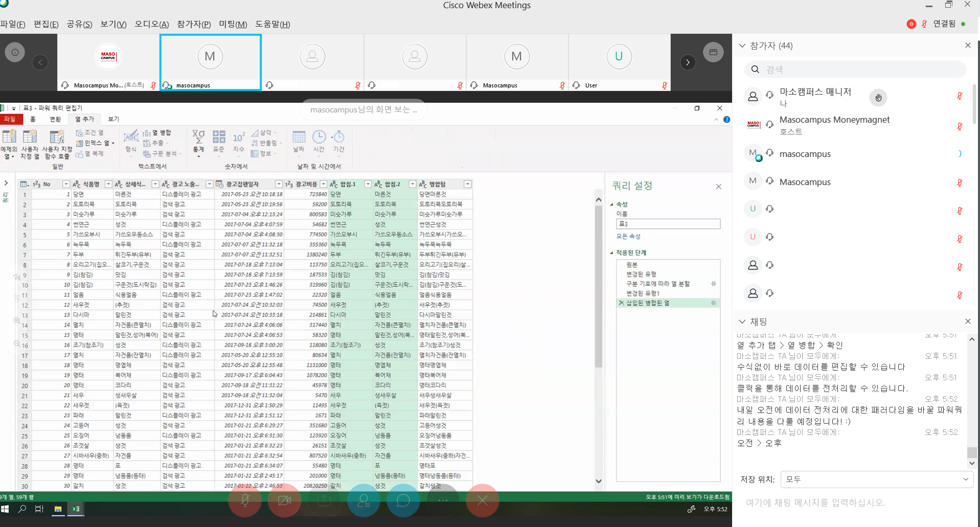Image resolution: width=980 pixels, height=527 pixels.
Task: Click the meeting info icon
Action: point(15,52)
